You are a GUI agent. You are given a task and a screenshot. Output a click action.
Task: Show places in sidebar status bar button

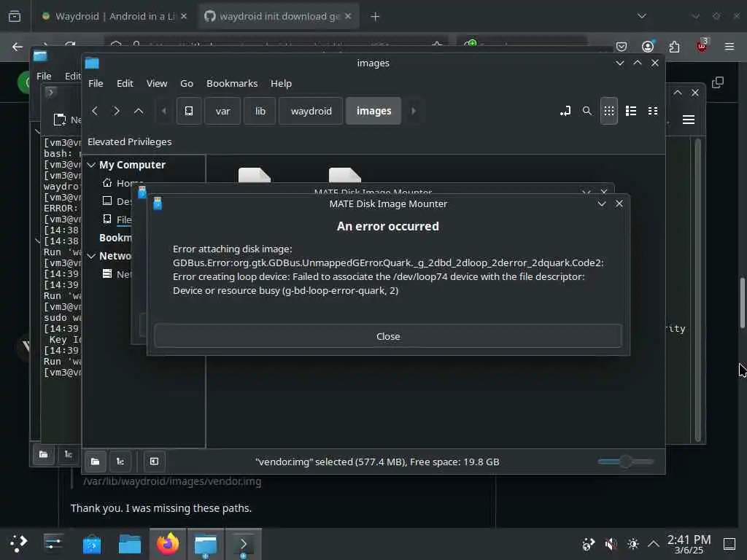(x=96, y=462)
